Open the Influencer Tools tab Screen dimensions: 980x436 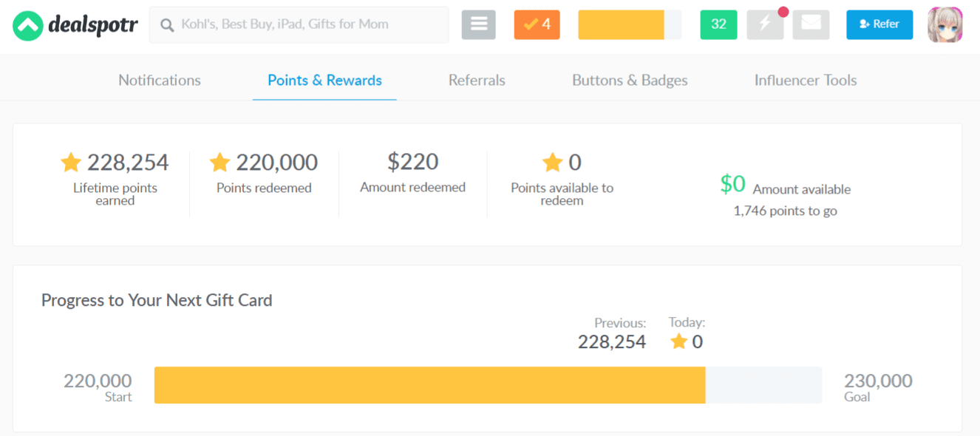click(x=805, y=81)
